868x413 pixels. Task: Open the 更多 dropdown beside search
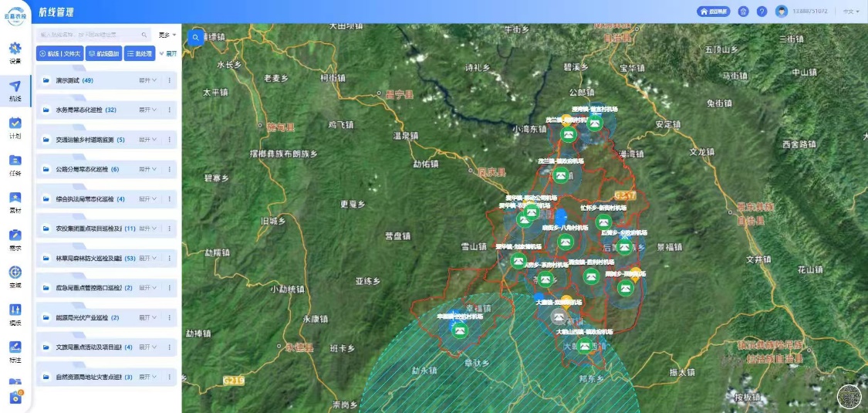[167, 35]
